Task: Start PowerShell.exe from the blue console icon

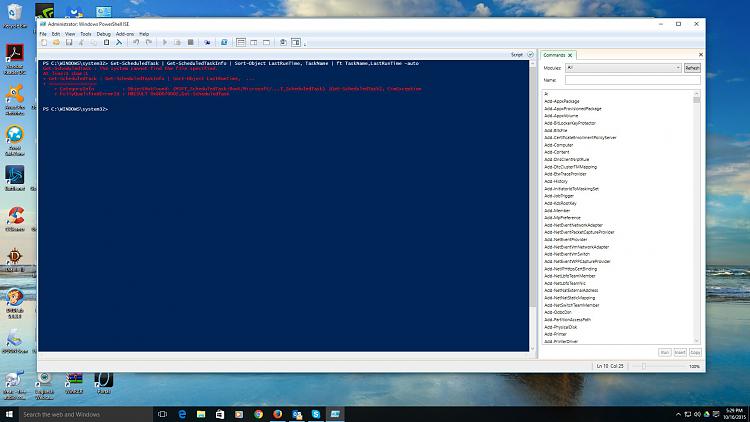Action: coord(224,43)
